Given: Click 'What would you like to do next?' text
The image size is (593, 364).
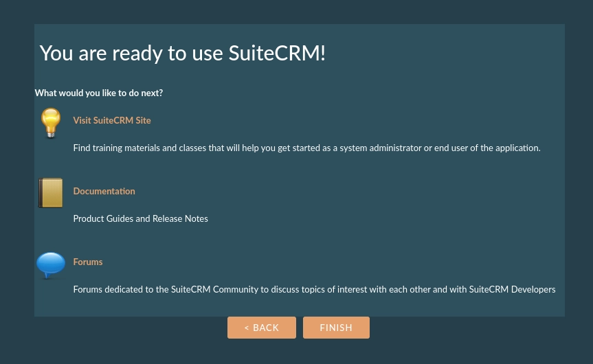Looking at the screenshot, I should 99,93.
